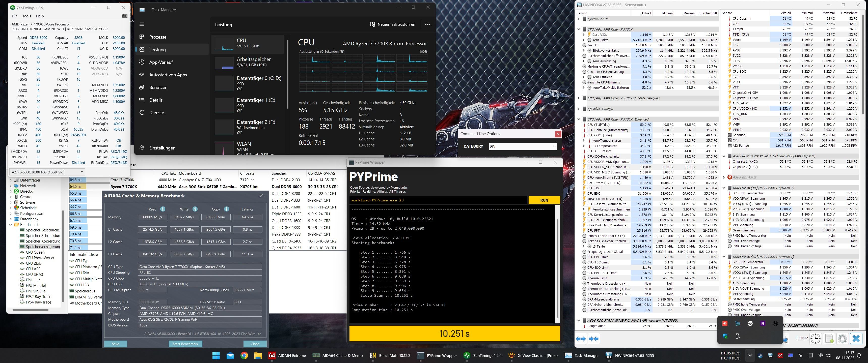Switch to BenchMate 10.12.2 taskbar item
This screenshot has width=868, height=363.
(390, 356)
